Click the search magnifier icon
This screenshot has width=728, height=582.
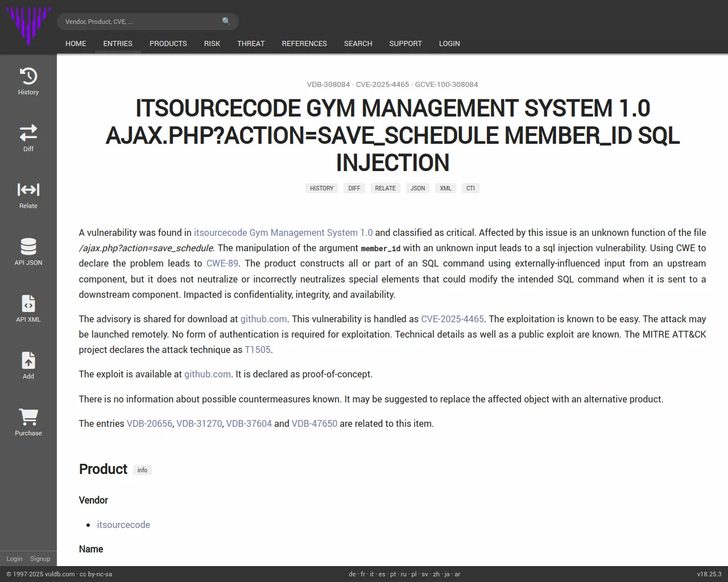pyautogui.click(x=226, y=22)
